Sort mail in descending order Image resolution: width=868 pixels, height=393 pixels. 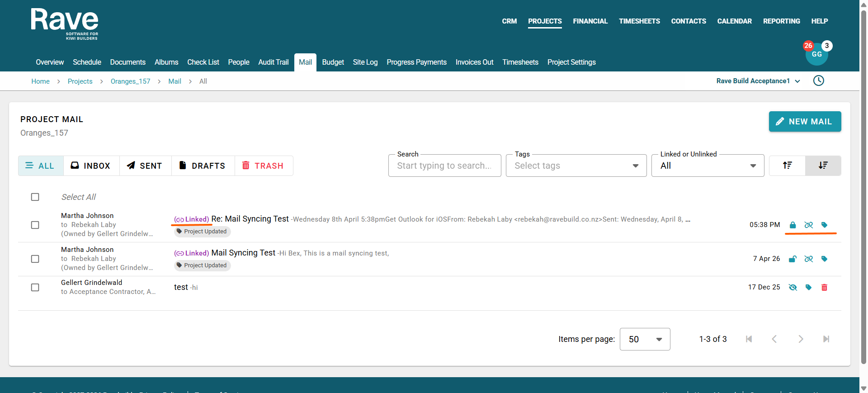pos(823,166)
